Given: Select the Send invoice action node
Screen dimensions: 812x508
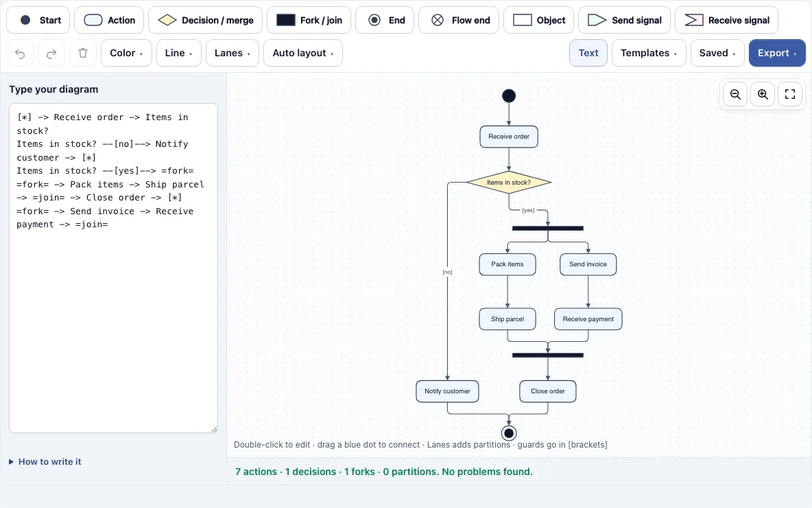Looking at the screenshot, I should point(588,264).
